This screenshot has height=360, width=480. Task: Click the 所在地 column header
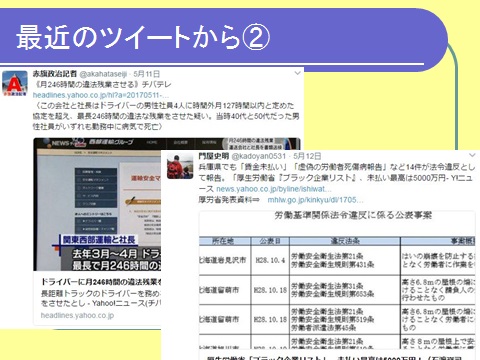point(223,241)
